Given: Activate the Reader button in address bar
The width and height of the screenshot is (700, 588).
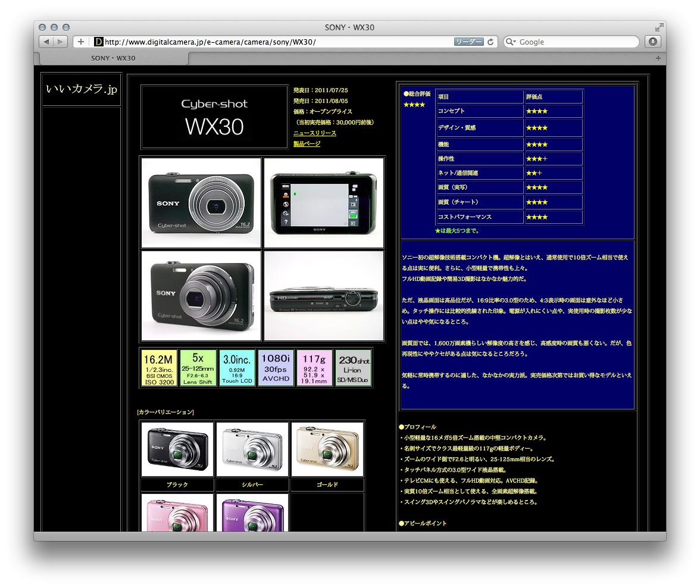Looking at the screenshot, I should (x=469, y=42).
